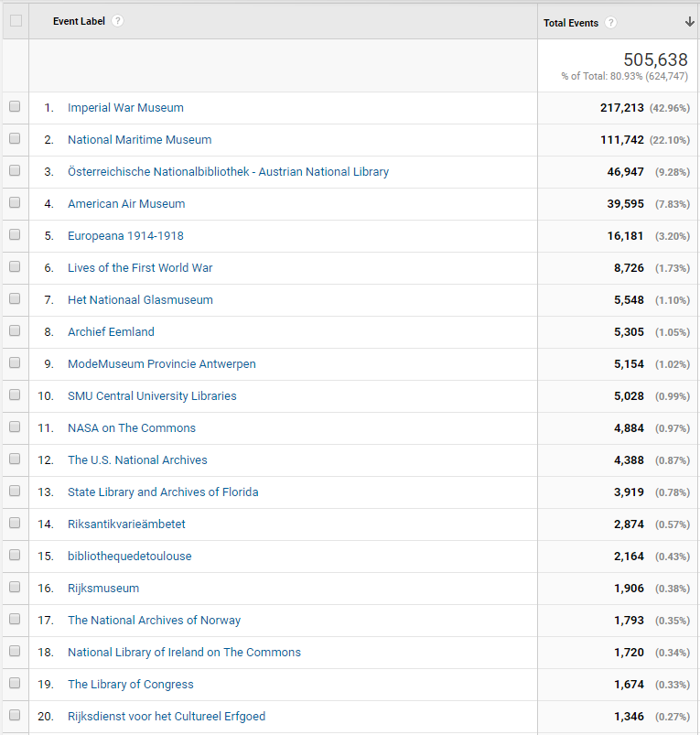Click Österreichische Nationalbibliothek - Austrian National Library link
This screenshot has height=735, width=700.
click(228, 171)
